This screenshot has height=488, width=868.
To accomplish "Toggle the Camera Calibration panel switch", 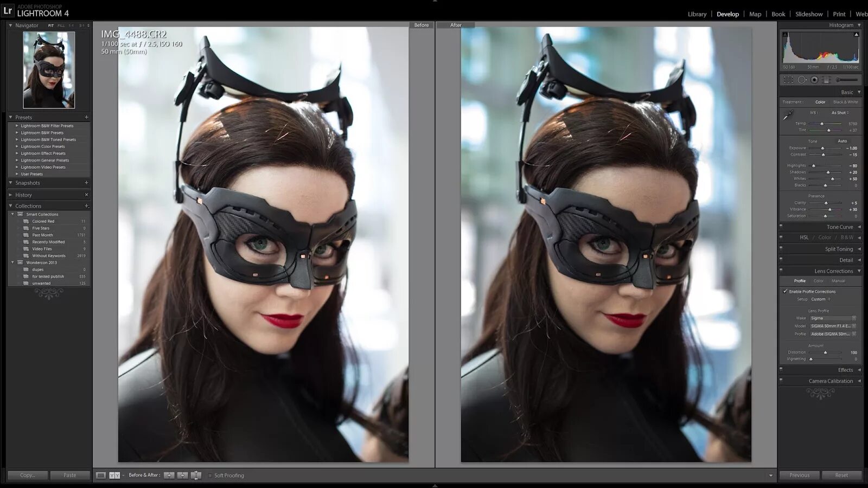I will click(781, 381).
